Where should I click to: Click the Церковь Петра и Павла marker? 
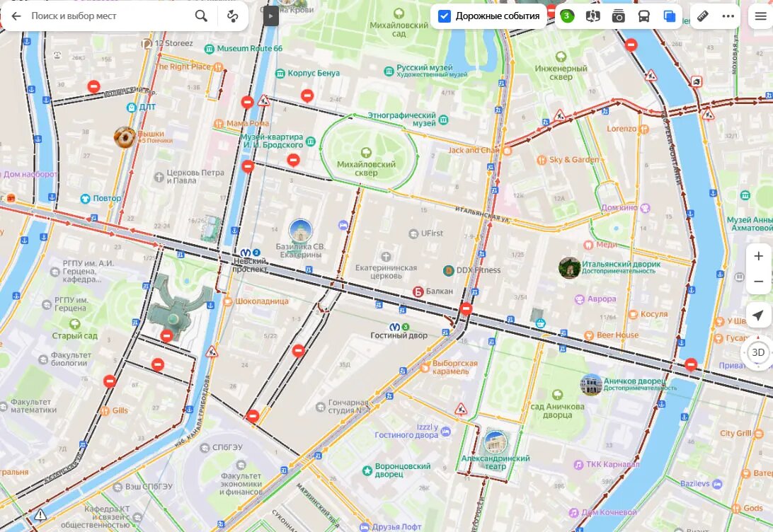tap(159, 177)
